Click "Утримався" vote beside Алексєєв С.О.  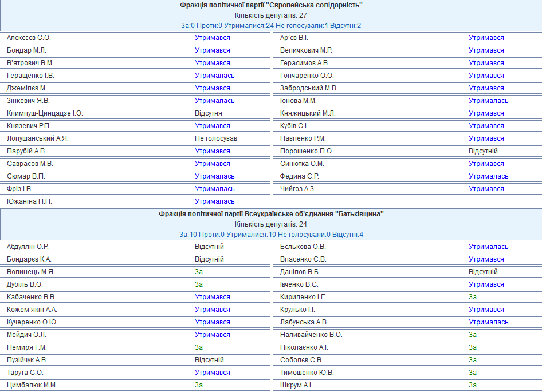tap(213, 38)
